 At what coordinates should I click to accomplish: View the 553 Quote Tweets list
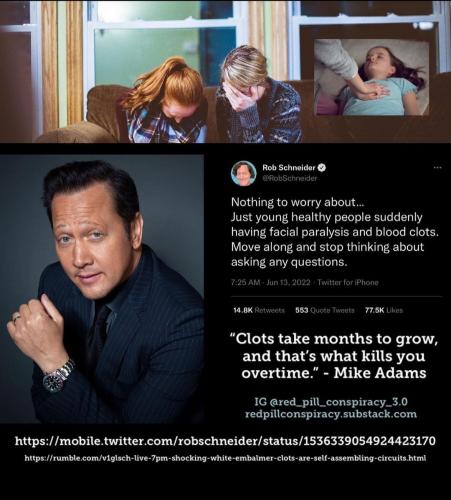pyautogui.click(x=325, y=310)
